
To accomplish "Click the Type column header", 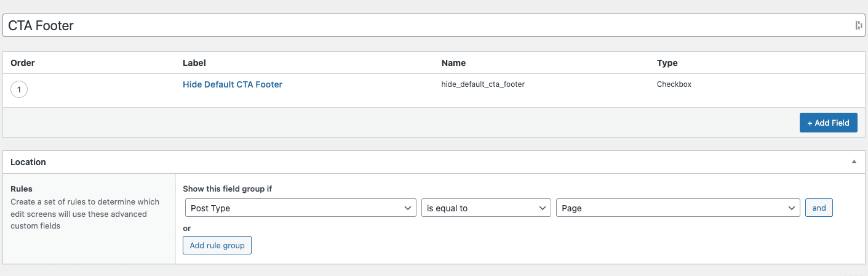I will point(667,63).
